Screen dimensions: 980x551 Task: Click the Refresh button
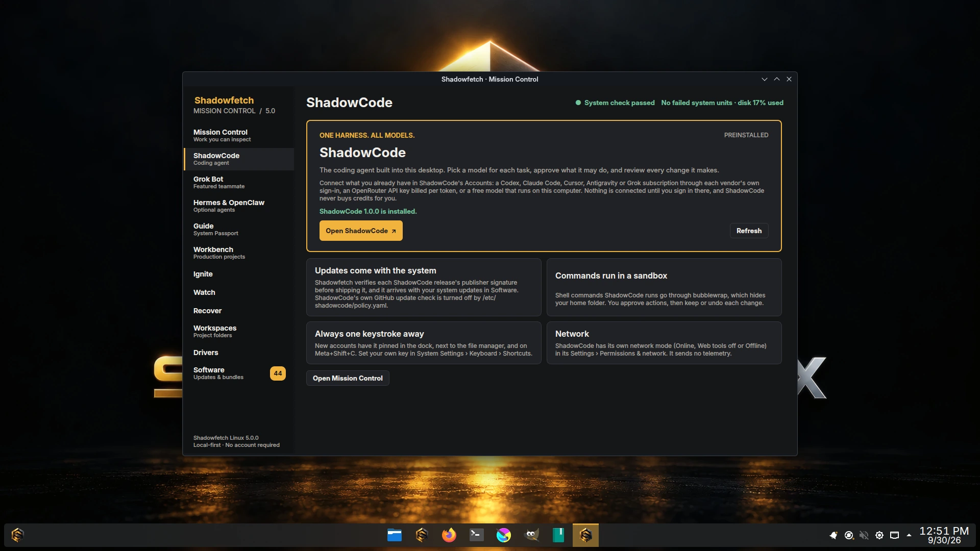click(749, 231)
